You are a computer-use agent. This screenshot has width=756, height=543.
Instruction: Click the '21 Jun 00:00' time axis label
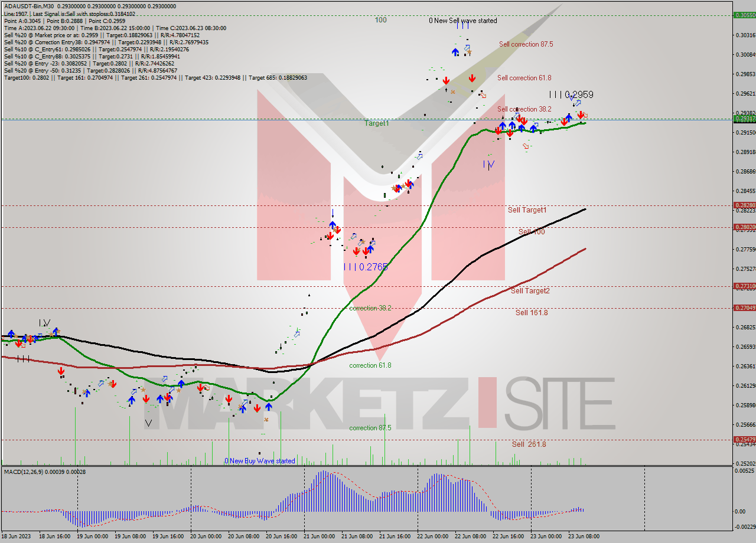coord(318,537)
